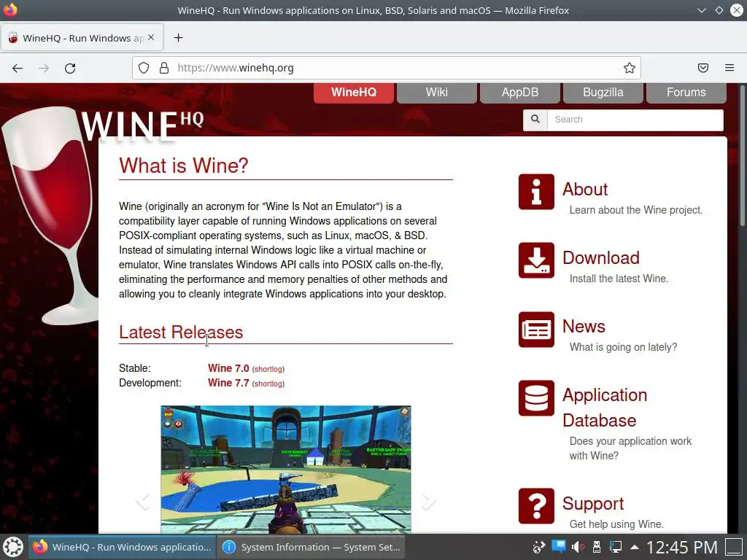The width and height of the screenshot is (747, 560).
Task: Show next slide in screenshot carousel
Action: (429, 502)
